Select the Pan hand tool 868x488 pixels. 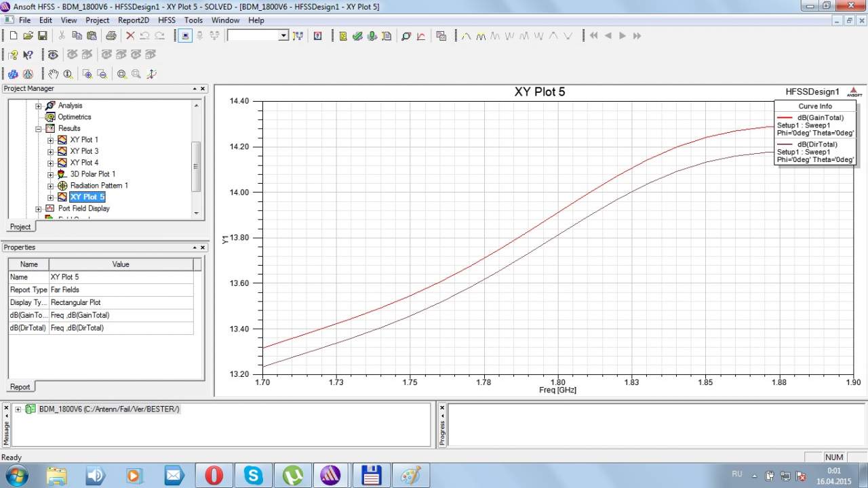54,74
